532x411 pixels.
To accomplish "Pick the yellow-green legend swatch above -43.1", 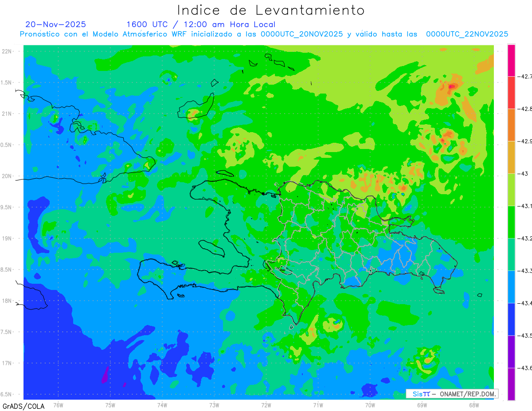I will 511,190.
